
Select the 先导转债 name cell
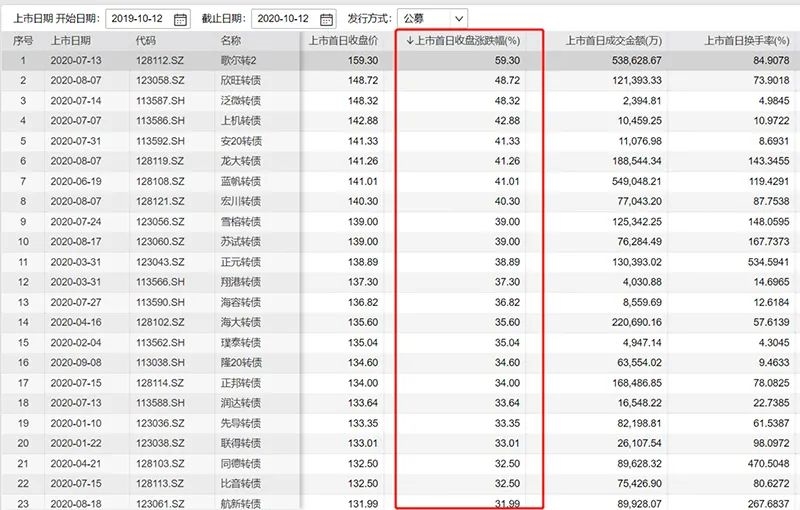coord(241,423)
